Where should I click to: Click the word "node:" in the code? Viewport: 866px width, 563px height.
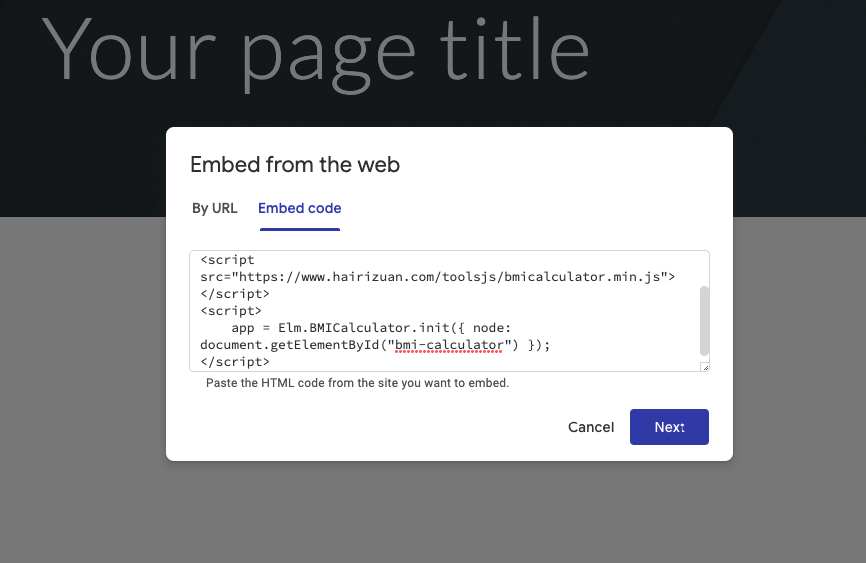point(492,328)
